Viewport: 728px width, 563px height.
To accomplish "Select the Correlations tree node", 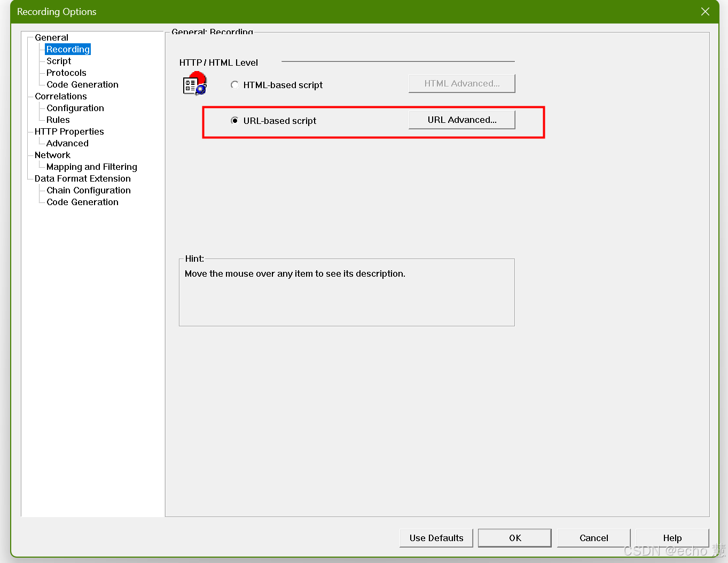I will point(61,96).
